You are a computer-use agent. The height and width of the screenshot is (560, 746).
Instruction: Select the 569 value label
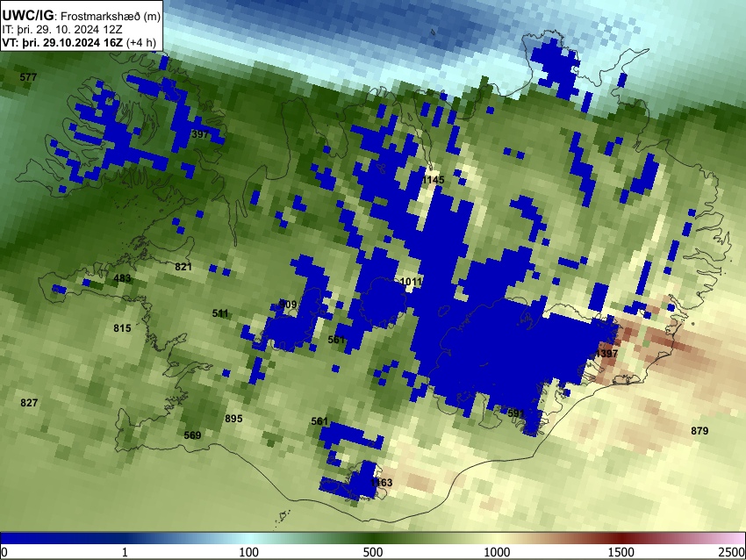pos(193,435)
